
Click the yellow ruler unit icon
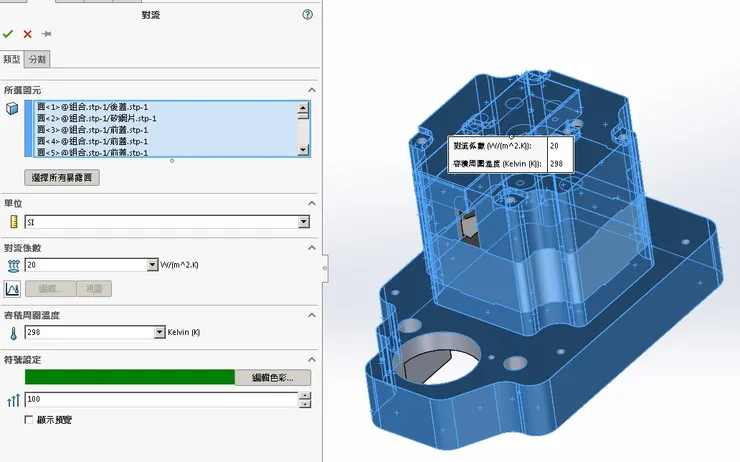(14, 222)
